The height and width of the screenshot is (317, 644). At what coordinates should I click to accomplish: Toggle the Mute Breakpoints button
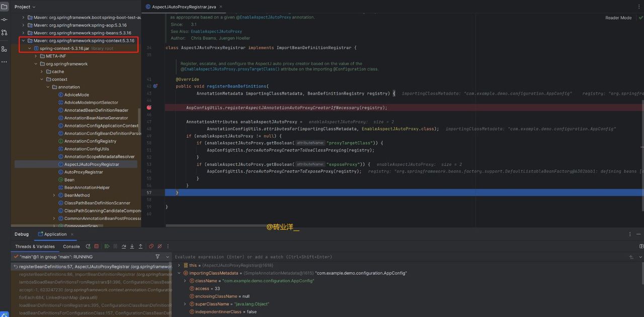point(159,247)
